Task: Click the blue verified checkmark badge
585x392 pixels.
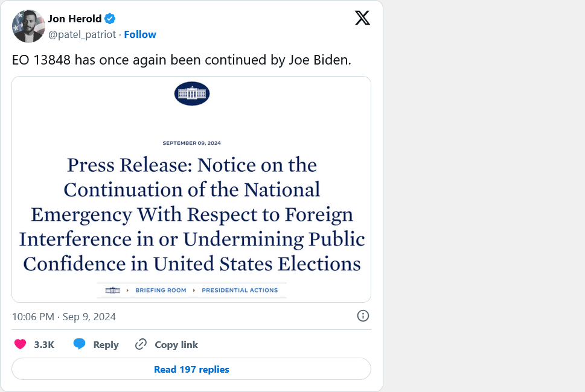Action: pos(109,18)
